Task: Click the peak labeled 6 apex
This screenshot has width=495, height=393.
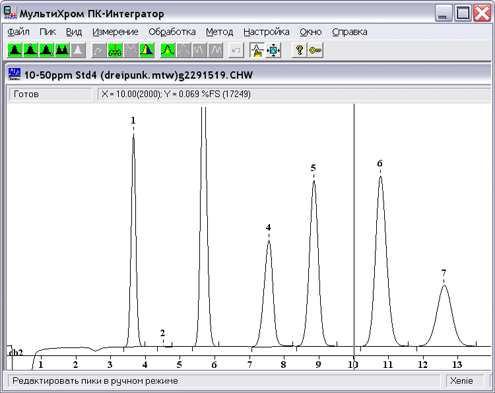Action: tap(380, 177)
